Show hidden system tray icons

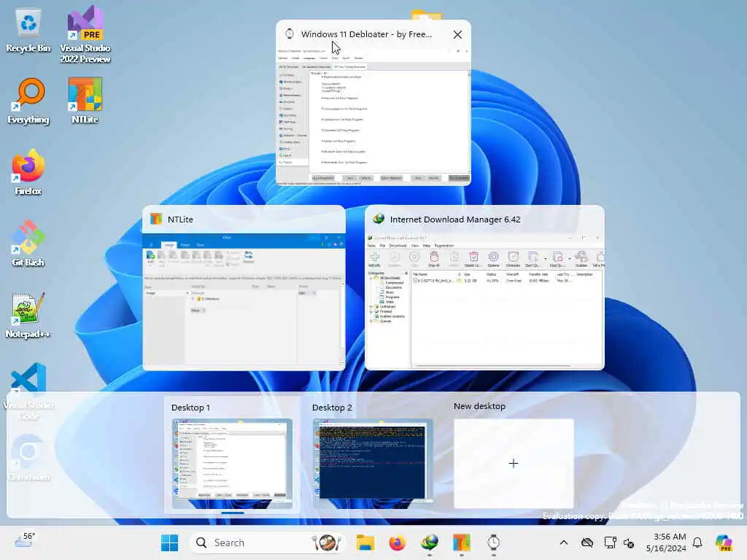[x=564, y=542]
